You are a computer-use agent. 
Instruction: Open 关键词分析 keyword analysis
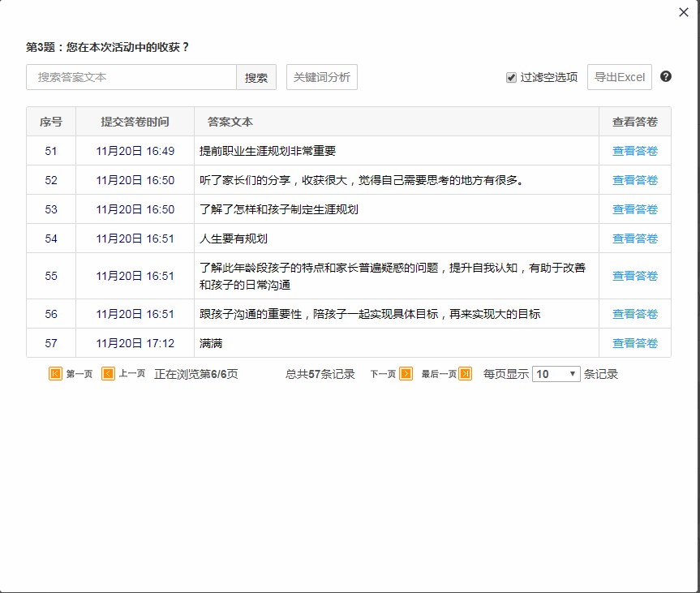click(321, 77)
